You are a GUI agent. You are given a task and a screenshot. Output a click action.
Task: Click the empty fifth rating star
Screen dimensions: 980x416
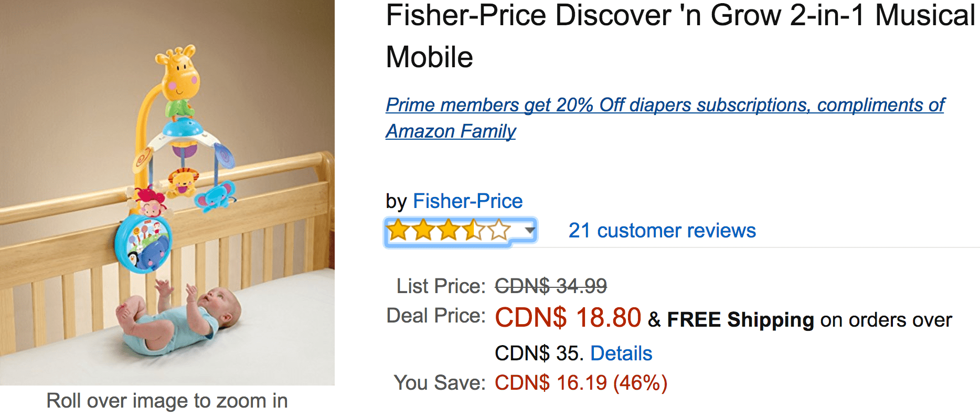[499, 230]
